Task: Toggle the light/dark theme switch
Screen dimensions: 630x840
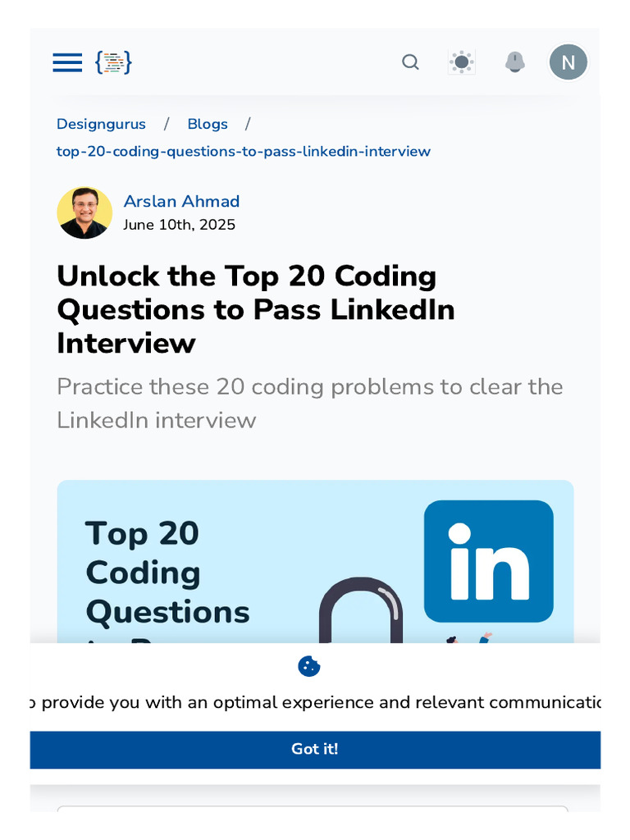Action: 462,62
